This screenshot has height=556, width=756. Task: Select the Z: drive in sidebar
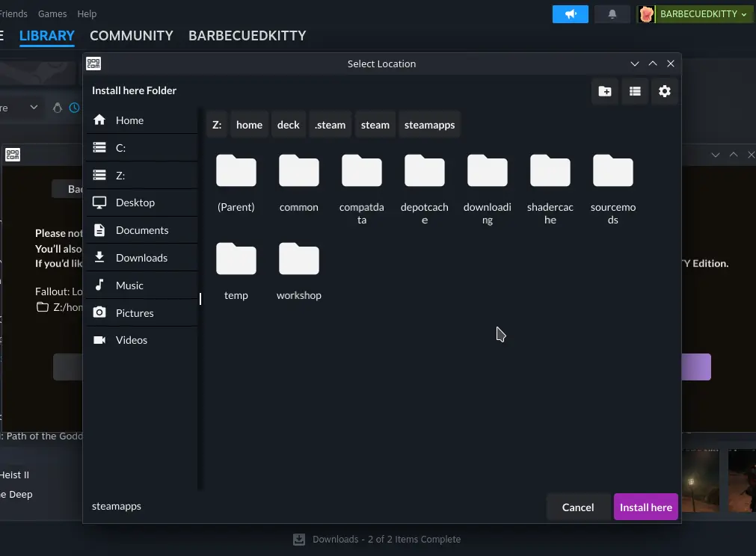142,176
